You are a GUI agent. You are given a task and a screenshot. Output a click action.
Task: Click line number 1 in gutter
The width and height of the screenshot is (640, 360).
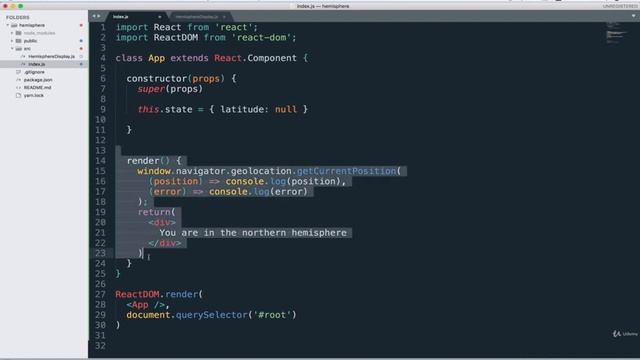(x=103, y=27)
